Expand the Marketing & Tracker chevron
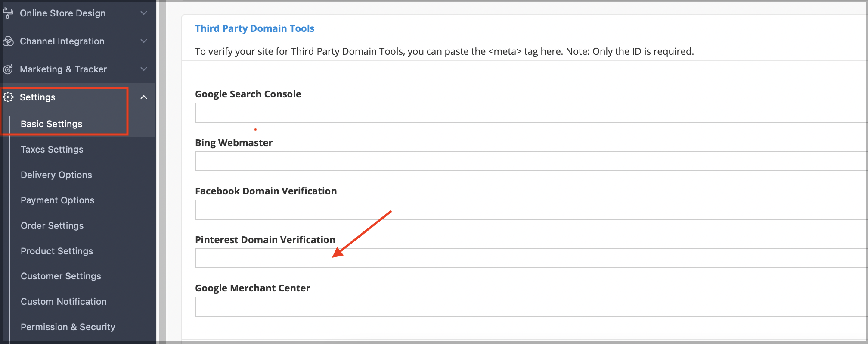Screen dimensions: 868x344 coord(144,69)
